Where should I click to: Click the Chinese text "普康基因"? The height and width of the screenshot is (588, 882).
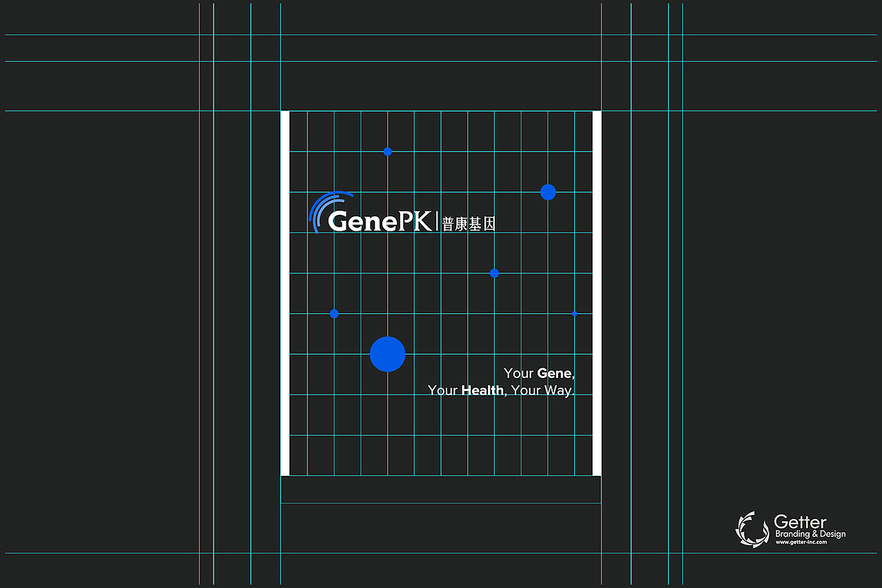[x=469, y=223]
